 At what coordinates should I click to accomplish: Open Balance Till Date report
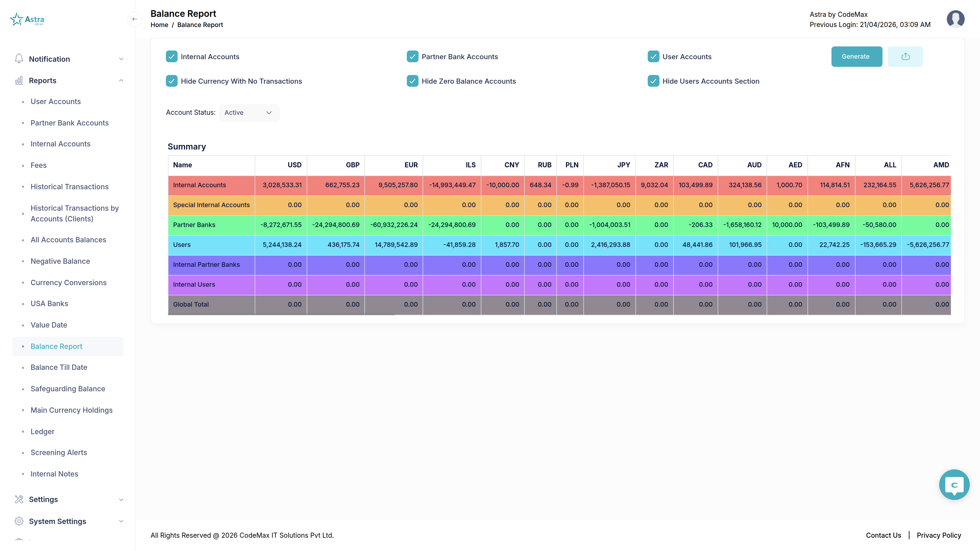[59, 367]
